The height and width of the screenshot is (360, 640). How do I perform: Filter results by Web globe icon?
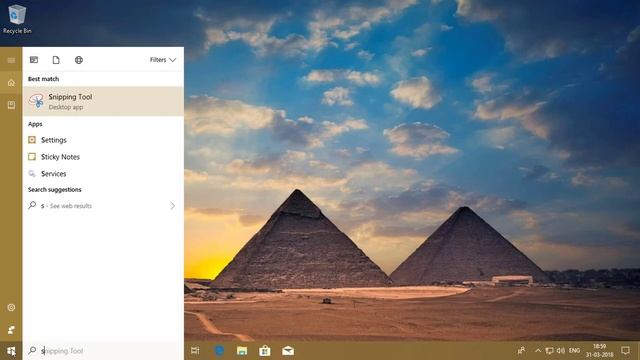79,60
